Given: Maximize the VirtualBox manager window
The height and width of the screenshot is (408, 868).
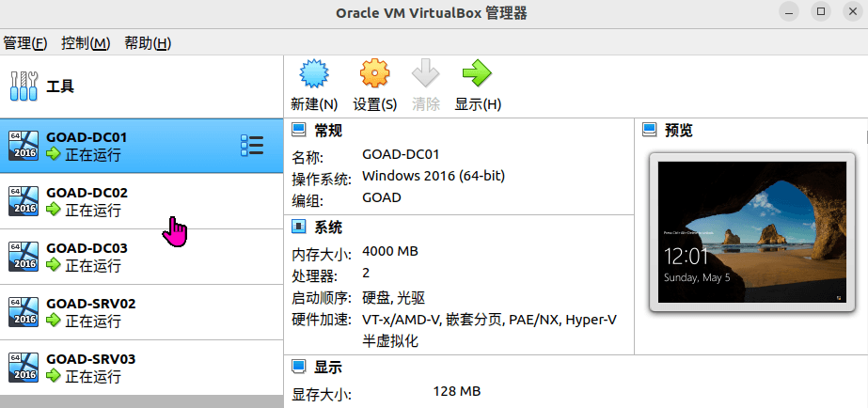Looking at the screenshot, I should tap(821, 11).
